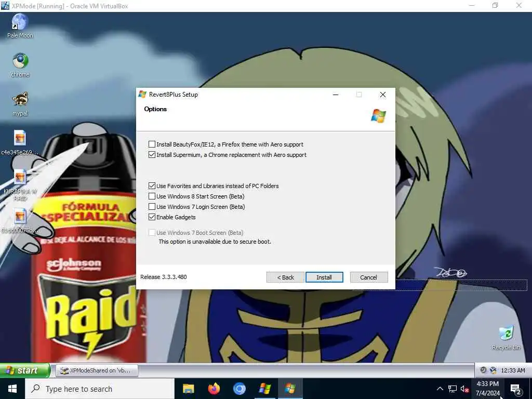
Task: Click the XP tray round icon left of VirtualBox
Action: coord(483,370)
